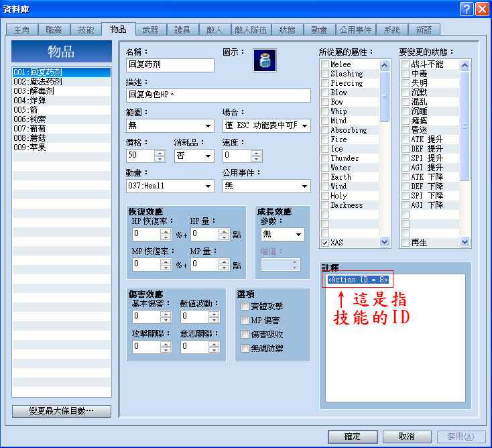The height and width of the screenshot is (448, 492).
Task: Open the 公用事件 tab
Action: pyautogui.click(x=355, y=30)
